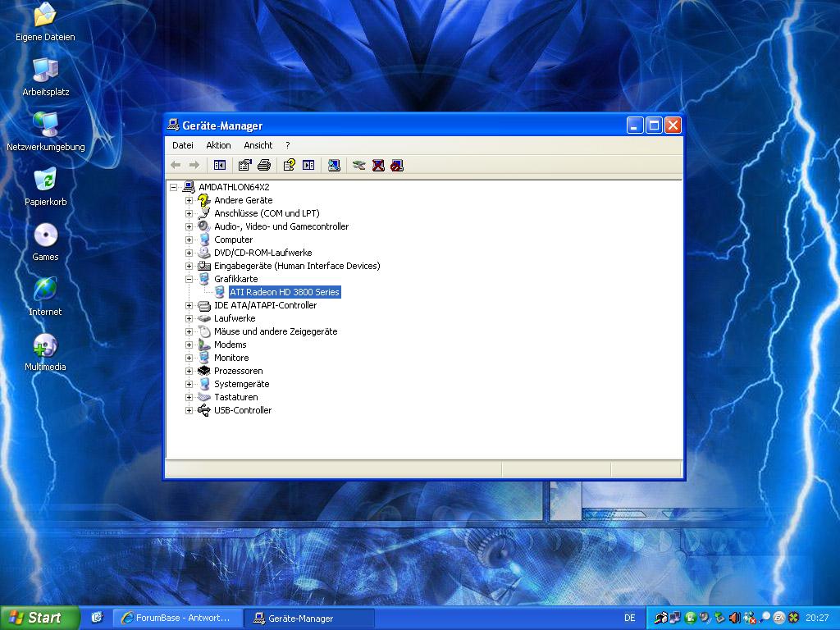Image resolution: width=840 pixels, height=630 pixels.
Task: Click the grayed forward arrow in the toolbar
Action: pos(194,166)
